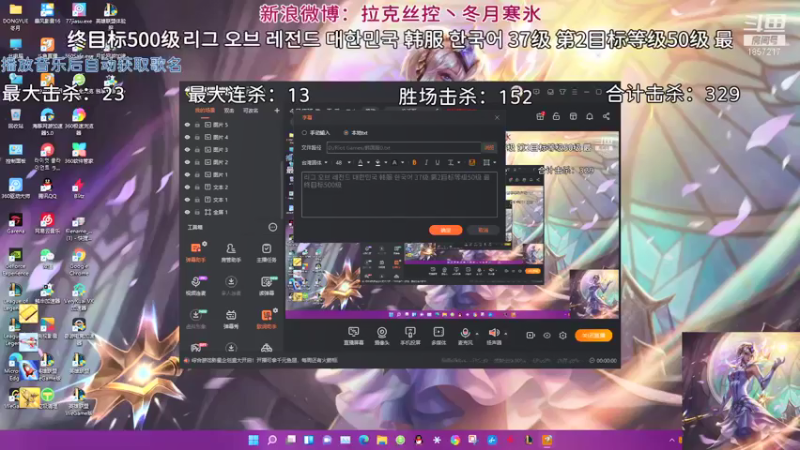Image resolution: width=800 pixels, height=450 pixels.
Task: Open the font family dropdown
Action: (x=314, y=163)
